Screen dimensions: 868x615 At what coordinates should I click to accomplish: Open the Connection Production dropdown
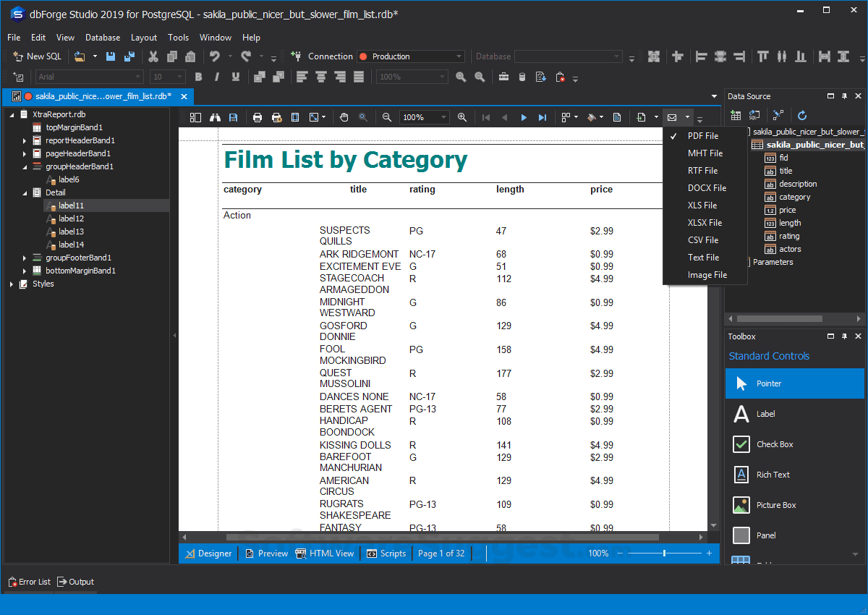point(459,56)
